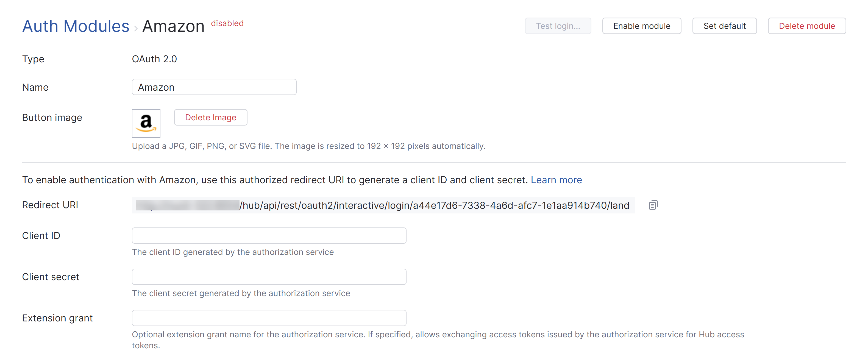The width and height of the screenshot is (868, 353).
Task: Click the Amazon logo button image thumbnail
Action: click(x=146, y=123)
